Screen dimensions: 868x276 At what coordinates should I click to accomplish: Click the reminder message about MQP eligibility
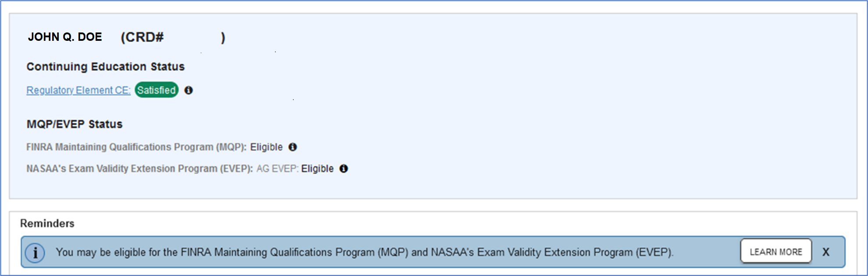pyautogui.click(x=364, y=252)
